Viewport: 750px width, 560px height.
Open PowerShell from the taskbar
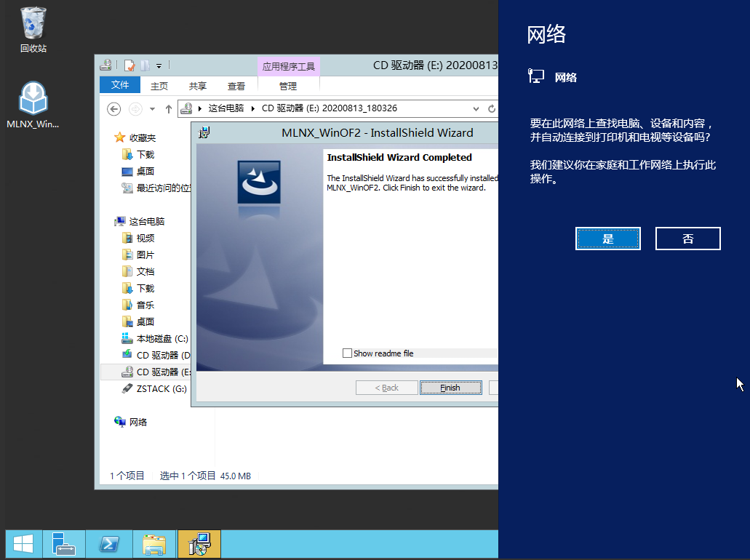109,544
